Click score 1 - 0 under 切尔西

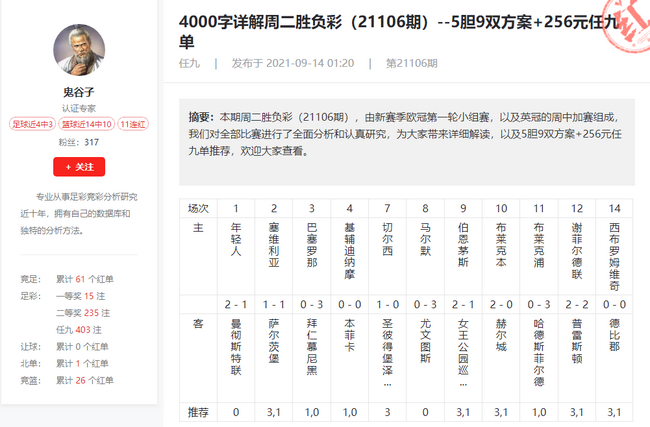coord(387,305)
